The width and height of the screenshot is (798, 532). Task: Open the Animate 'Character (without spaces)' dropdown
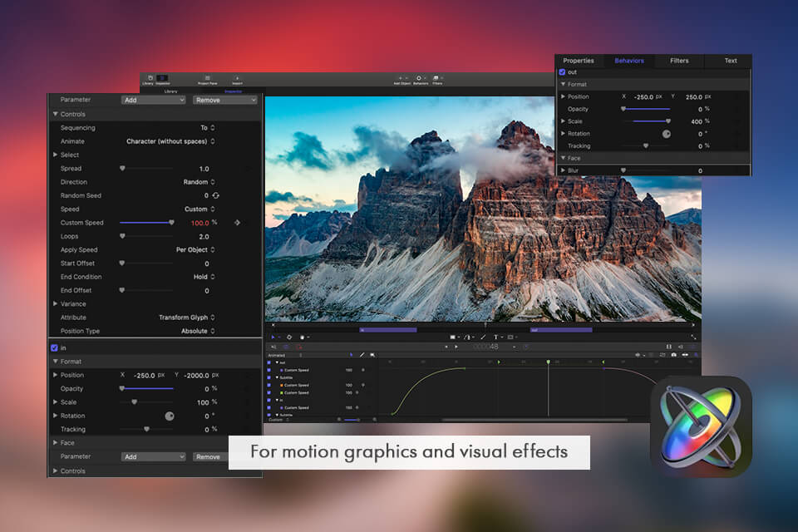(x=170, y=141)
